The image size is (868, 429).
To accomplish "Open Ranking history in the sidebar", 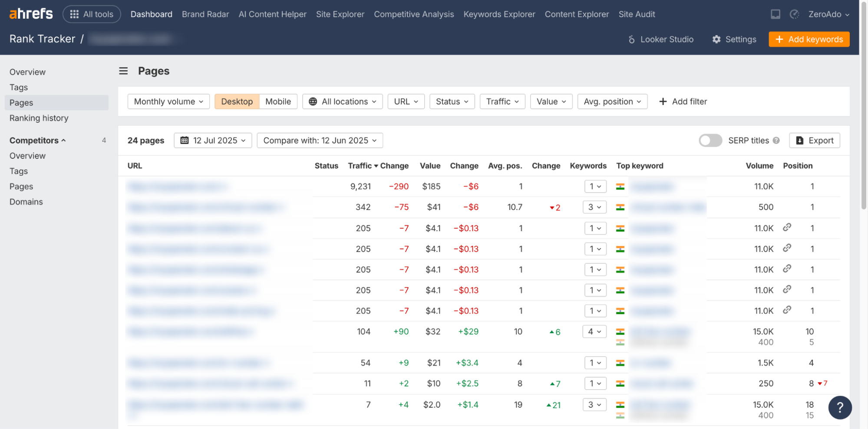I will [39, 118].
